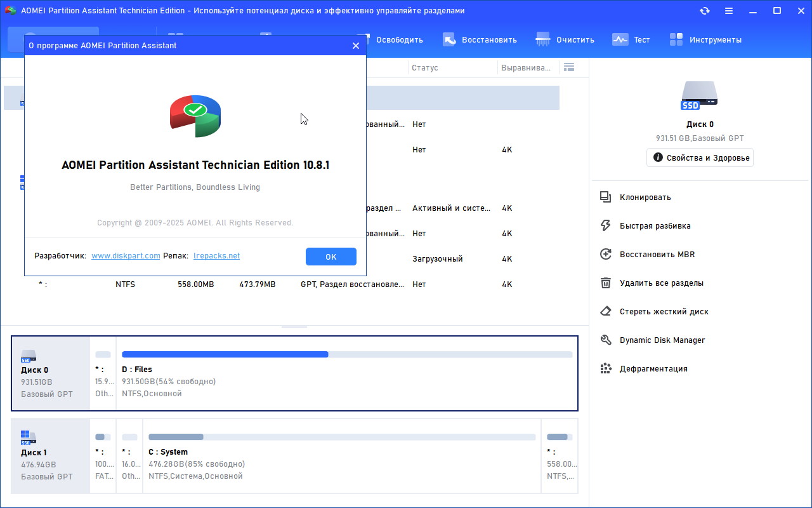Select the 558.00MB NTFS row in partition list
812x508 pixels.
coord(282,284)
